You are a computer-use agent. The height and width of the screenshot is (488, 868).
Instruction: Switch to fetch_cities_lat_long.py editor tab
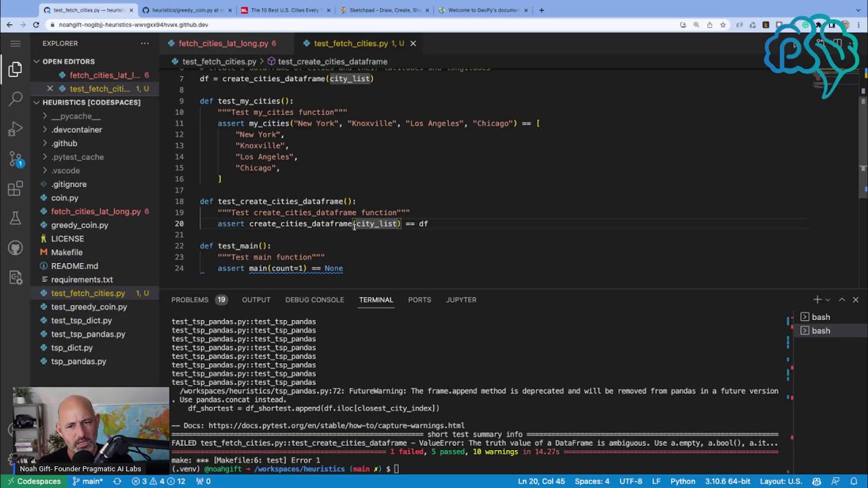[223, 43]
